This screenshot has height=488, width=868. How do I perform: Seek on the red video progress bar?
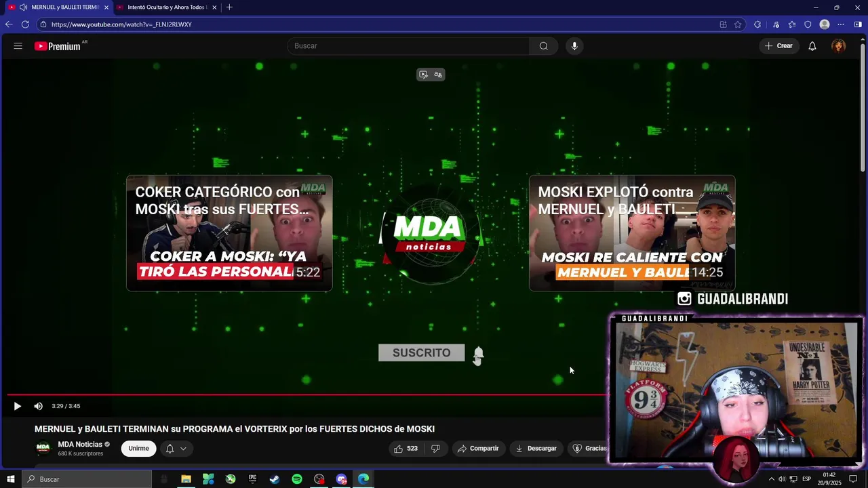pos(307,394)
